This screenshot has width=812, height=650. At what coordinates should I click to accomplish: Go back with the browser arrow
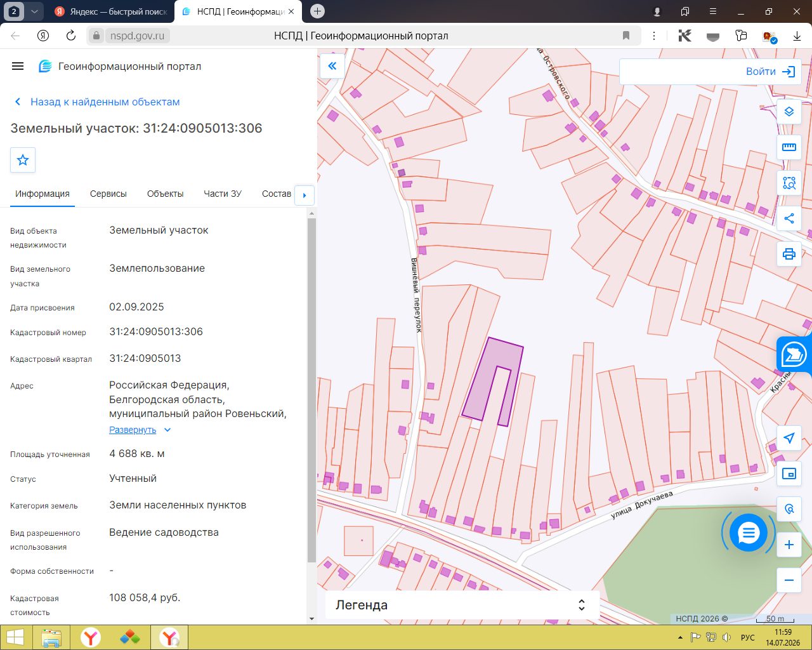[x=15, y=36]
